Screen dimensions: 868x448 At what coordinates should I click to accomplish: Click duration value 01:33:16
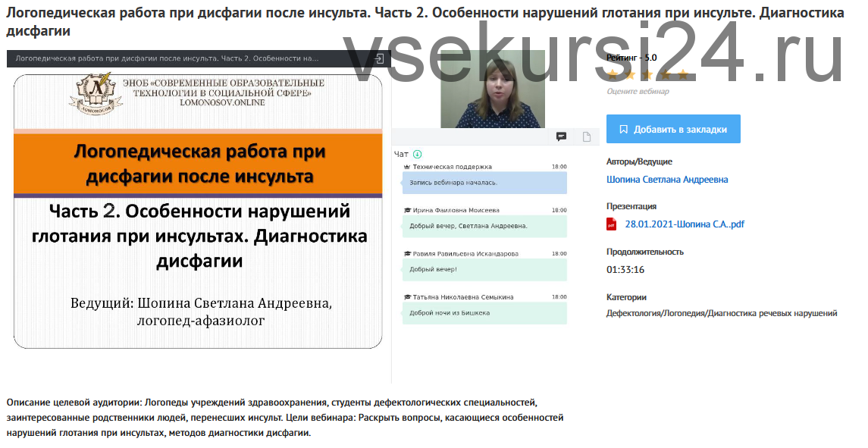(x=625, y=270)
